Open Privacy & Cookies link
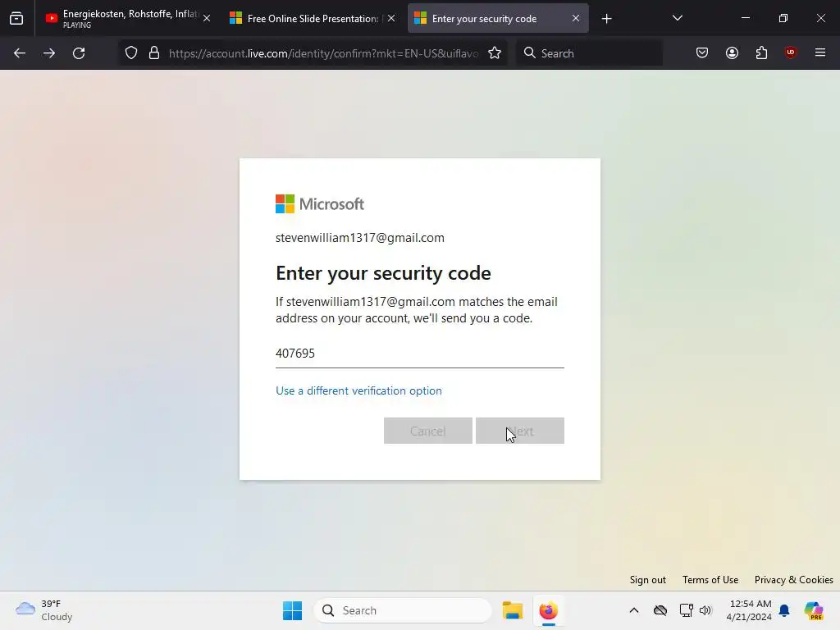 [793, 580]
